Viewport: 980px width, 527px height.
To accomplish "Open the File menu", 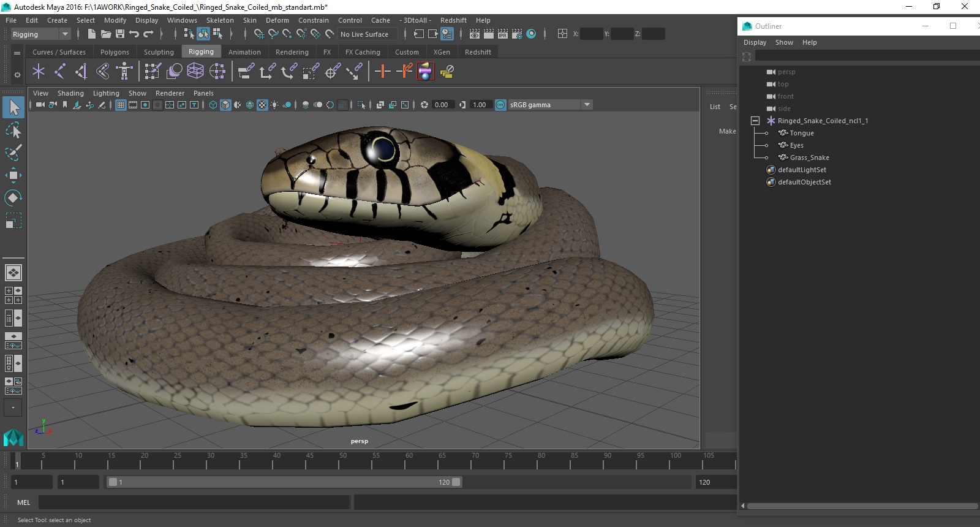I will tap(11, 20).
